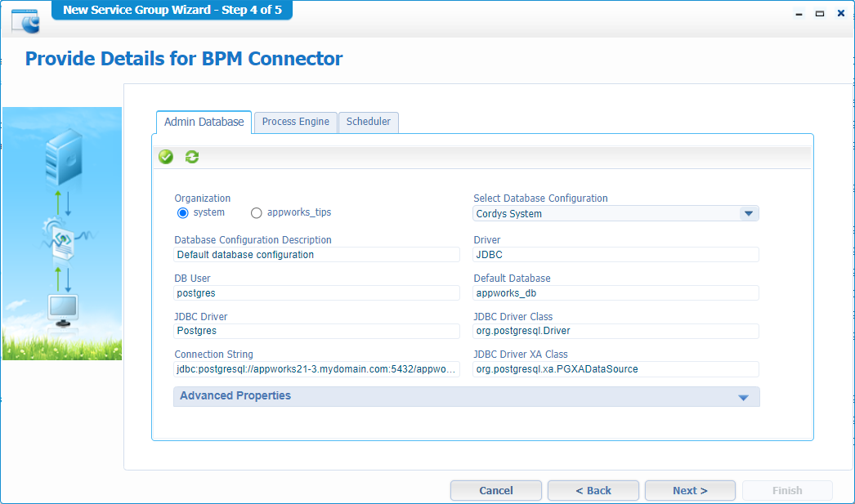The width and height of the screenshot is (855, 504).
Task: Click the wizard illustration image on left
Action: coord(62,234)
